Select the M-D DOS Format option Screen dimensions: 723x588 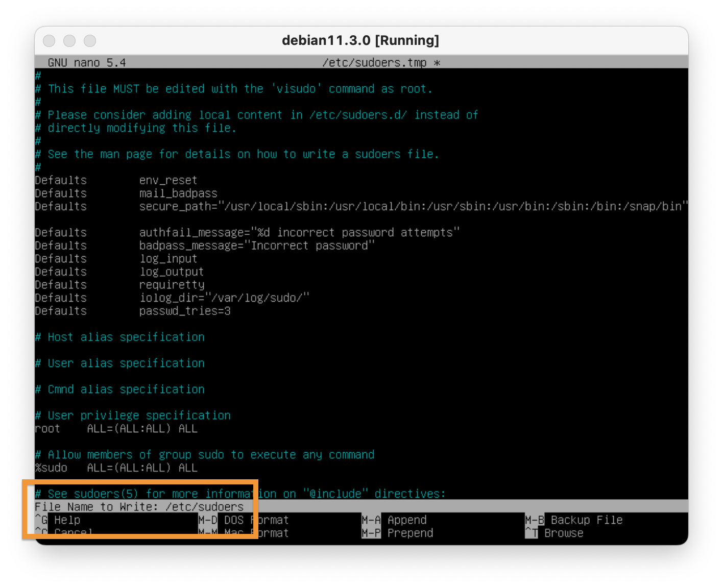click(243, 520)
